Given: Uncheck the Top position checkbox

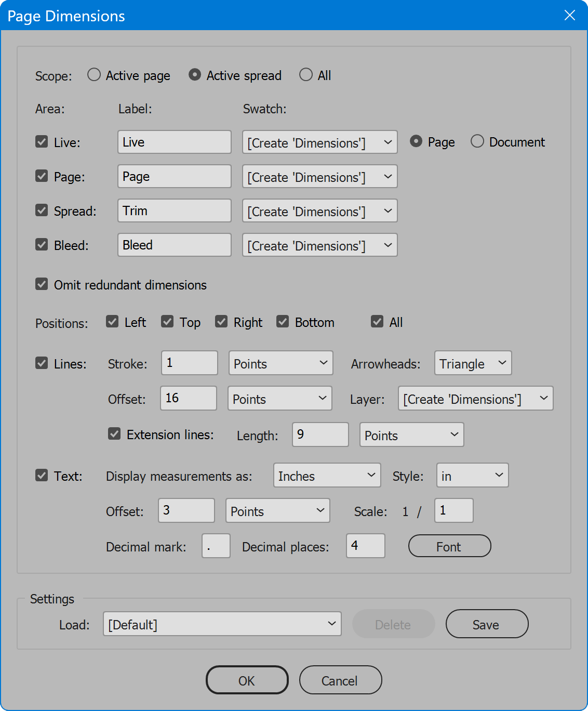Looking at the screenshot, I should click(x=167, y=321).
